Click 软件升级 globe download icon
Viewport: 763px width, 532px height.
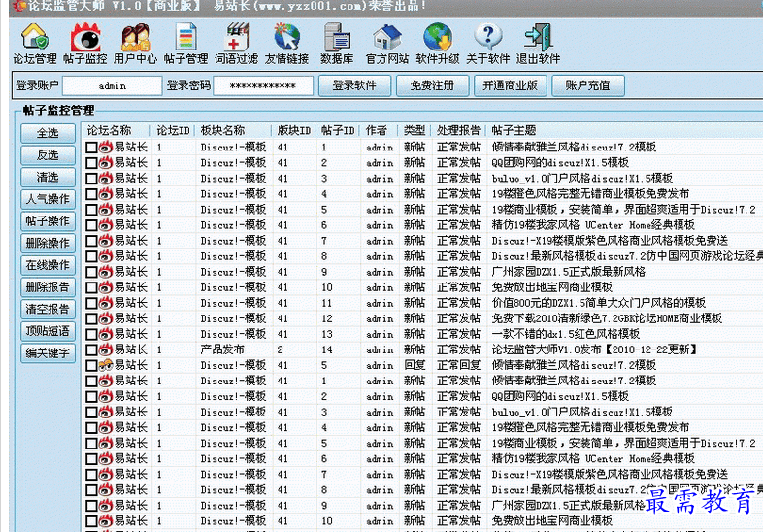[x=438, y=44]
